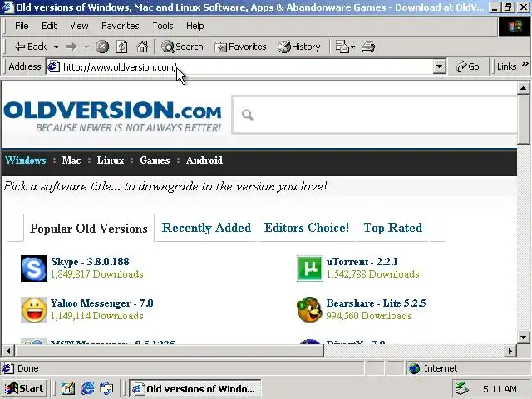Select the Windows category link

(26, 160)
